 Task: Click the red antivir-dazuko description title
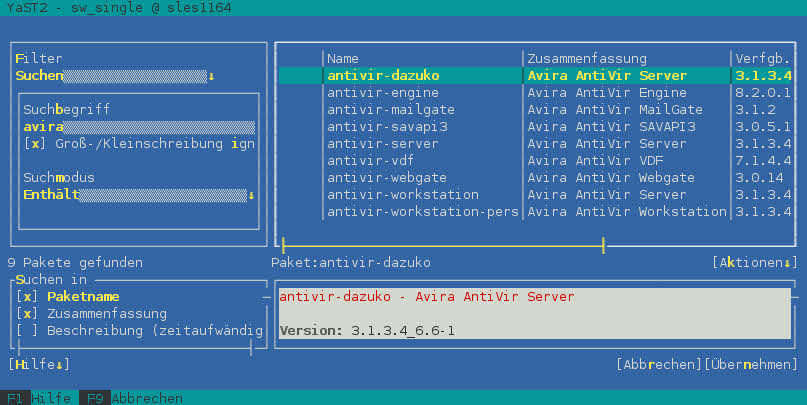427,296
